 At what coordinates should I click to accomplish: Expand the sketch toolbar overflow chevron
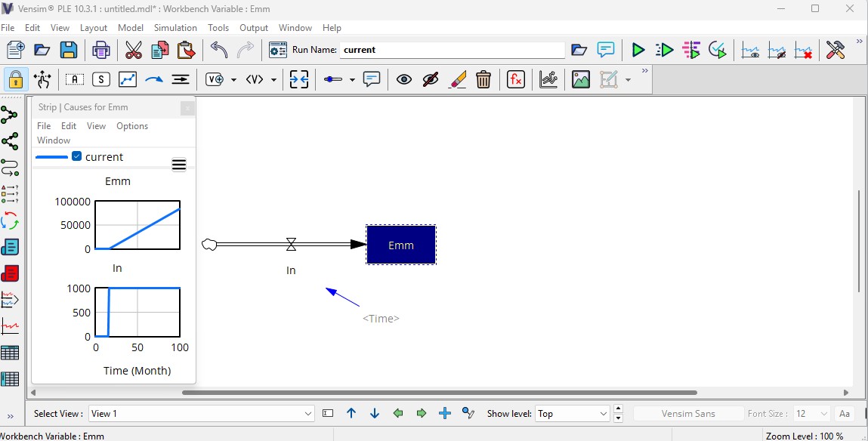click(x=645, y=71)
